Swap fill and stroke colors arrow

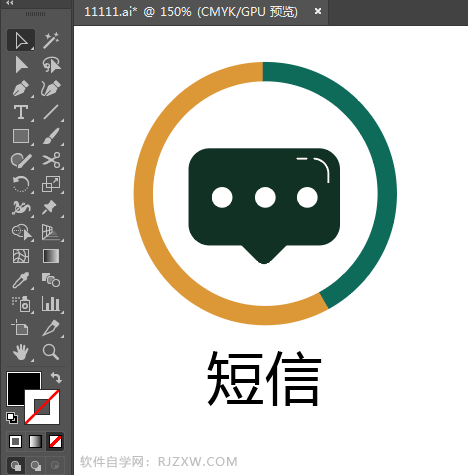56,378
